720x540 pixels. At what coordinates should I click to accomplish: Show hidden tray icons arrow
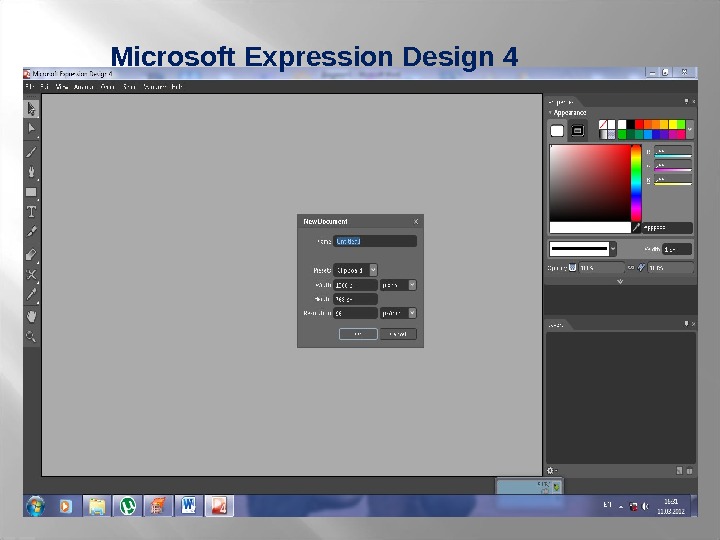coord(621,507)
